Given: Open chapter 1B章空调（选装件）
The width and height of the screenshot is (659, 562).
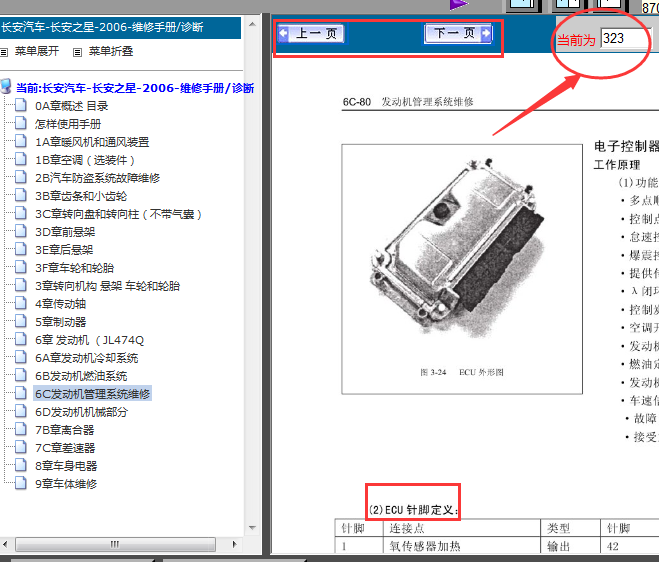Looking at the screenshot, I should (x=85, y=160).
